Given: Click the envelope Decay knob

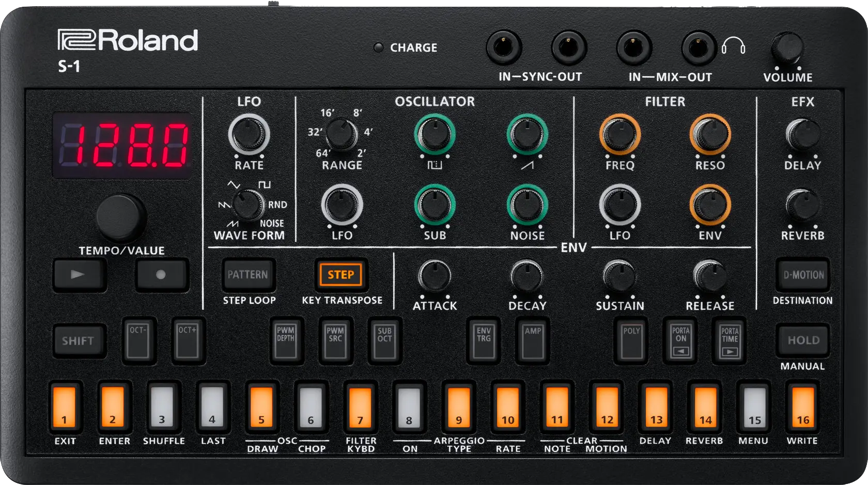Looking at the screenshot, I should pos(527,275).
